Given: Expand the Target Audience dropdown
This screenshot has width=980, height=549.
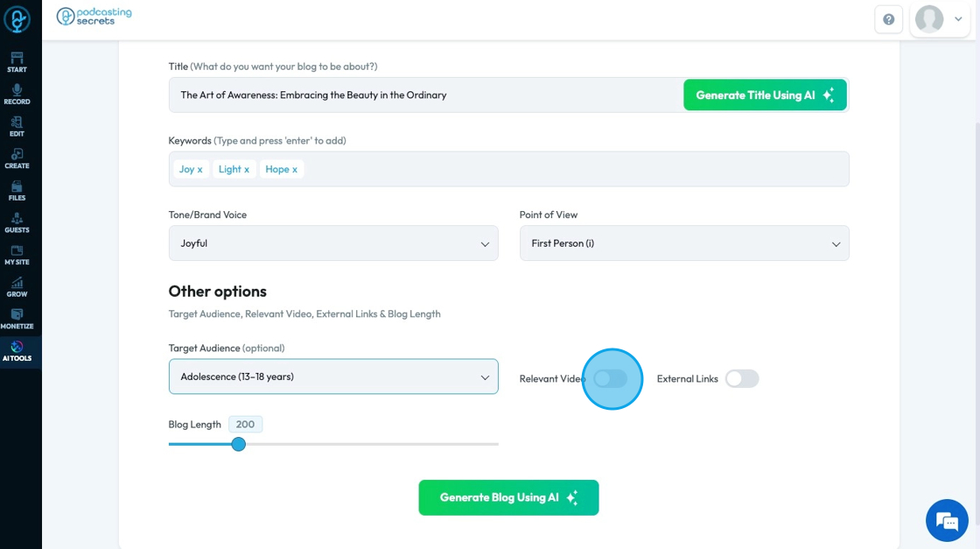Looking at the screenshot, I should pos(333,377).
